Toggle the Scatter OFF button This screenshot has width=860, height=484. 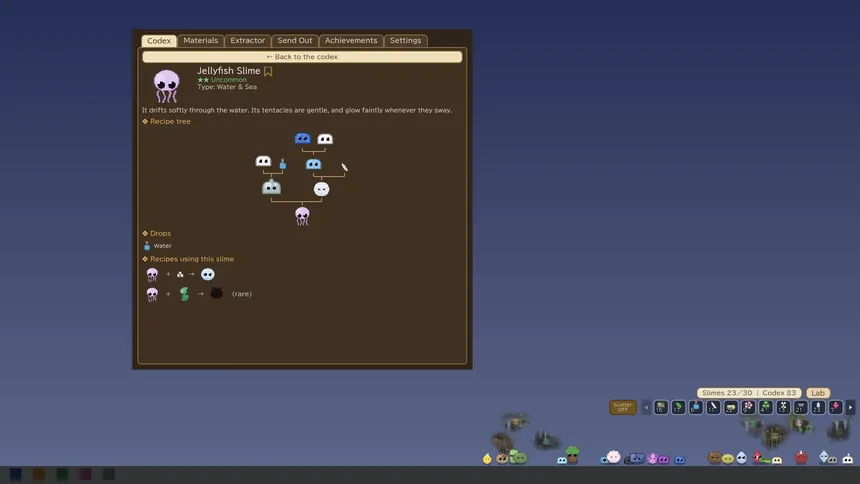[x=623, y=407]
